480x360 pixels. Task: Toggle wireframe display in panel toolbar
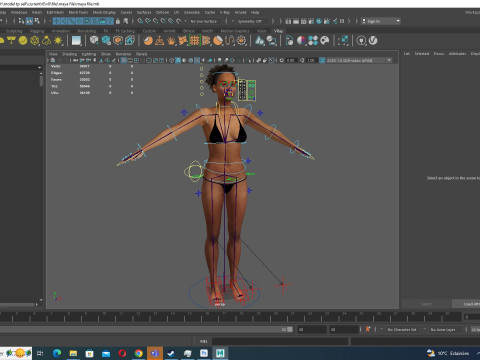(x=172, y=60)
